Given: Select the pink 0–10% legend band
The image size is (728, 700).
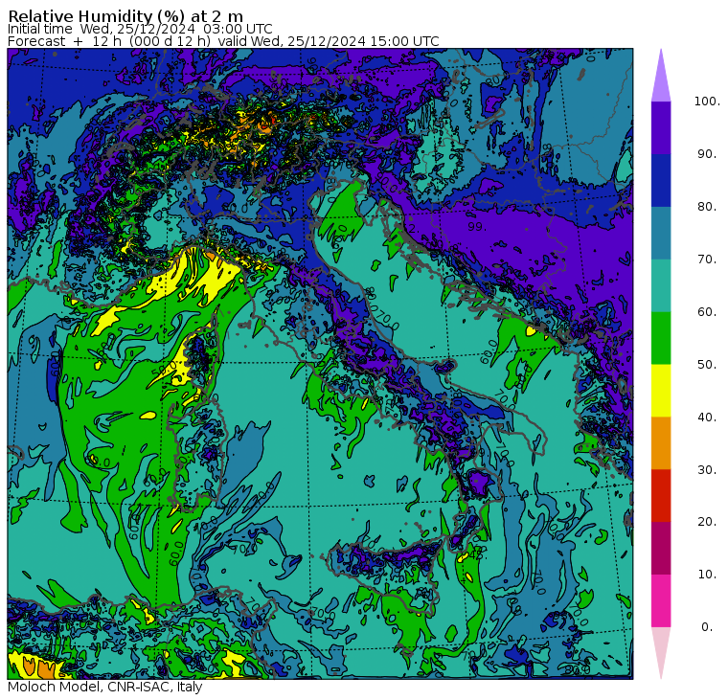Looking at the screenshot, I should (x=661, y=600).
